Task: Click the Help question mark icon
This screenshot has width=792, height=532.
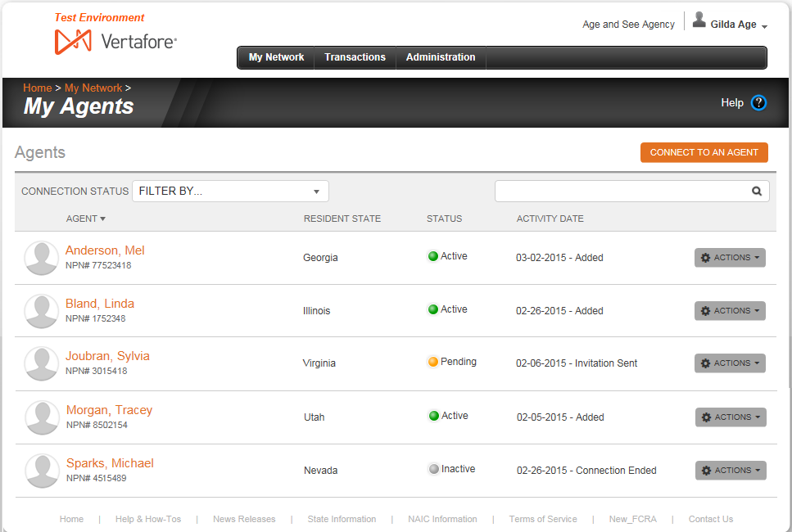Action: point(758,102)
